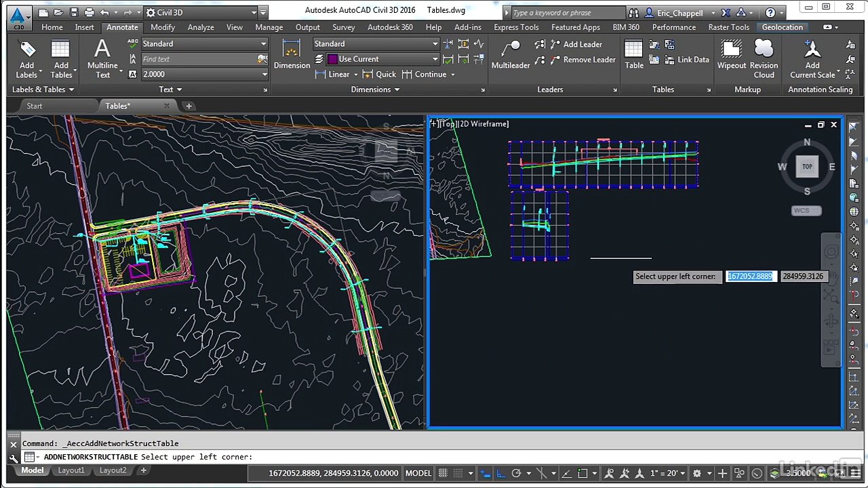Image resolution: width=868 pixels, height=488 pixels.
Task: Click the Continue dimension tool
Action: click(424, 75)
